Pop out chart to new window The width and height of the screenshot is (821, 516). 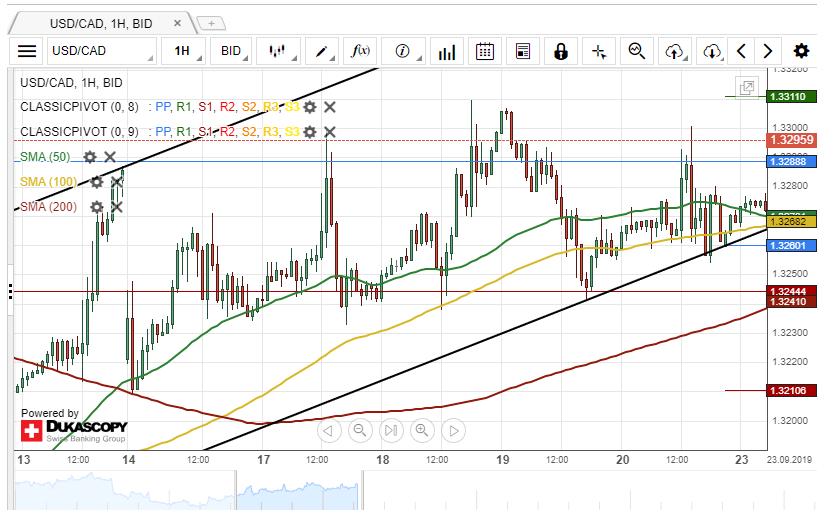(747, 88)
